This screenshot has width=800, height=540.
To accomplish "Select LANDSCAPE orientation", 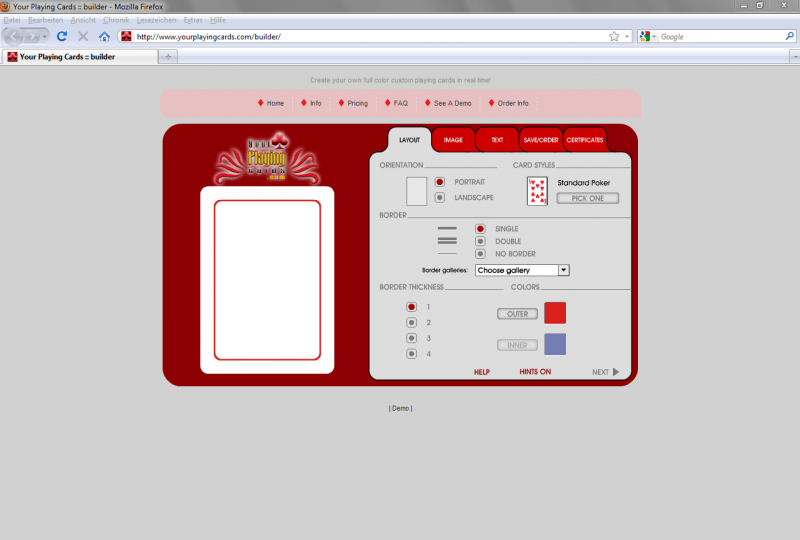I will point(440,197).
